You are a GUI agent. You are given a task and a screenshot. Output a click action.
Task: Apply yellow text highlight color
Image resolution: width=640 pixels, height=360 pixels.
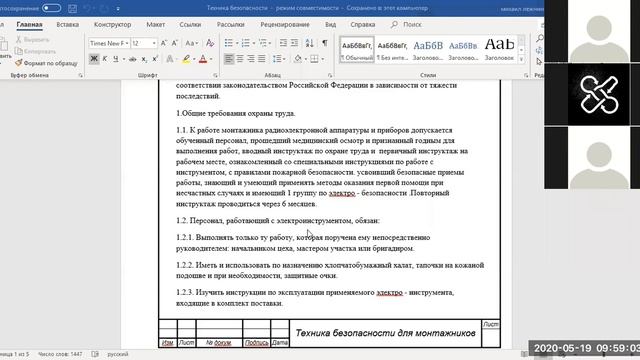click(186, 59)
